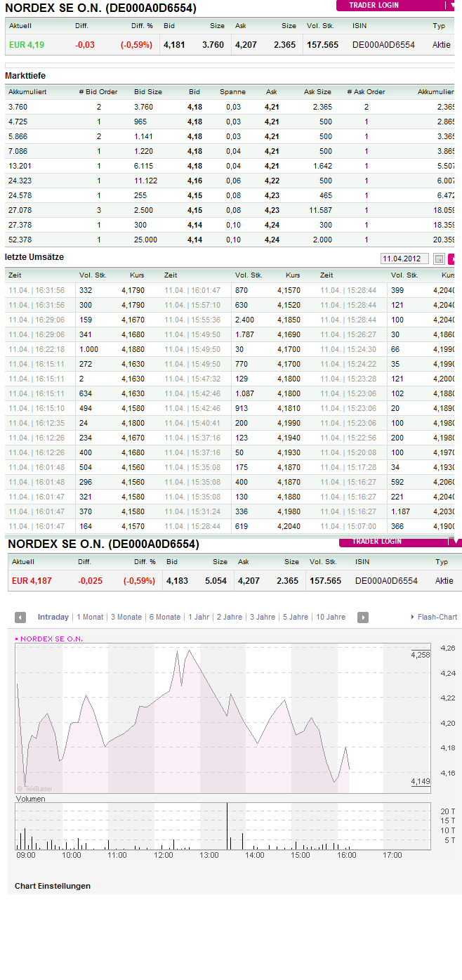Screen dimensions: 462x980
Task: Click the Spanne column header
Action: click(233, 92)
